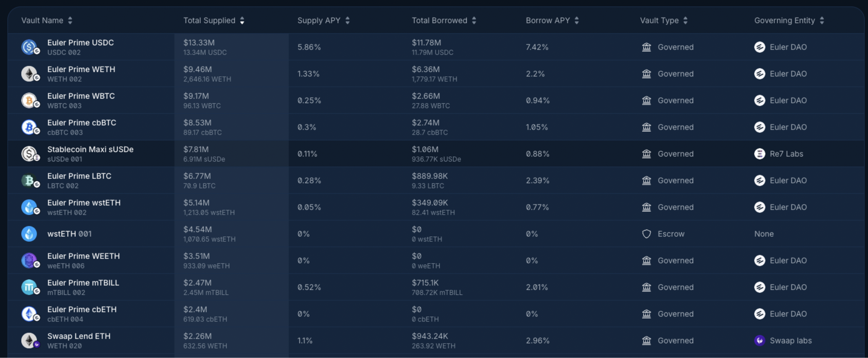Viewport: 868px width, 358px height.
Task: Click the Euler Prime WEETH token icon
Action: 29,260
